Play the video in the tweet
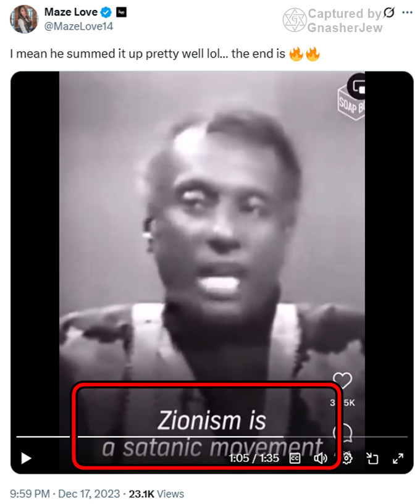 click(x=26, y=458)
